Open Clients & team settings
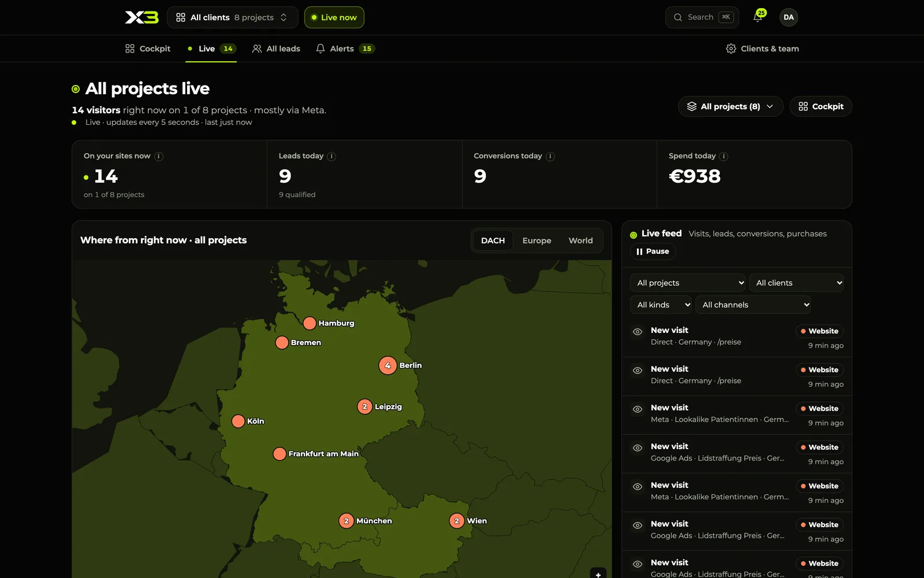 click(x=762, y=49)
